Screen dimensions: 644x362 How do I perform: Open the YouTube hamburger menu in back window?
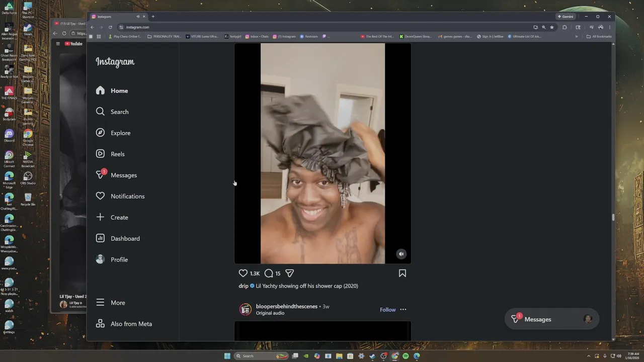(58, 44)
